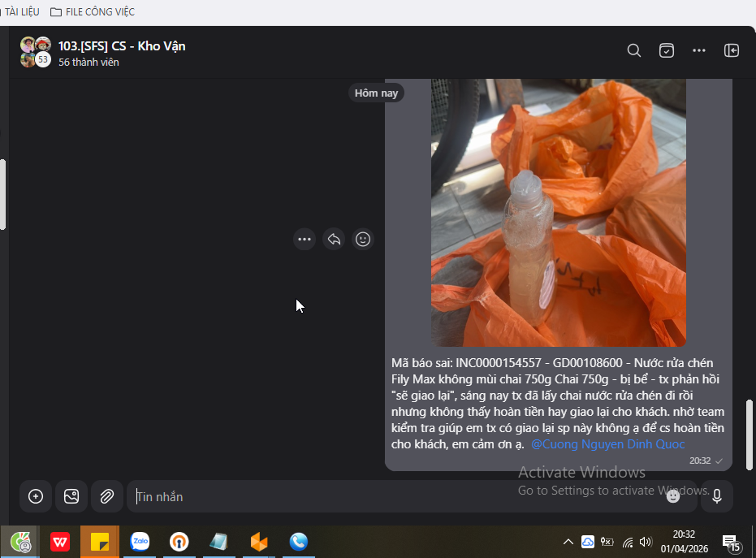756x558 pixels.
Task: Open more options in the chat header
Action: pyautogui.click(x=699, y=50)
